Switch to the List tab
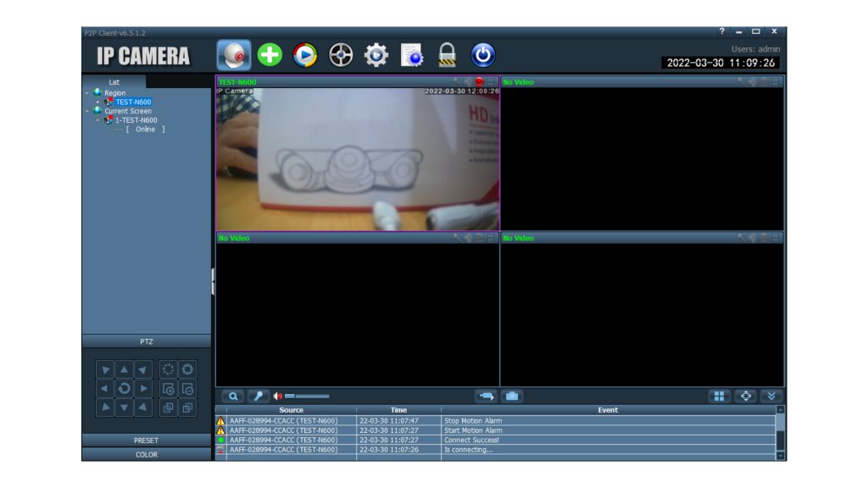868x488 pixels. click(114, 82)
